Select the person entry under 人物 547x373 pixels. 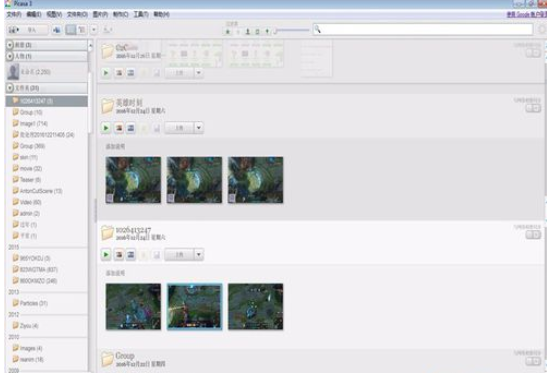46,72
